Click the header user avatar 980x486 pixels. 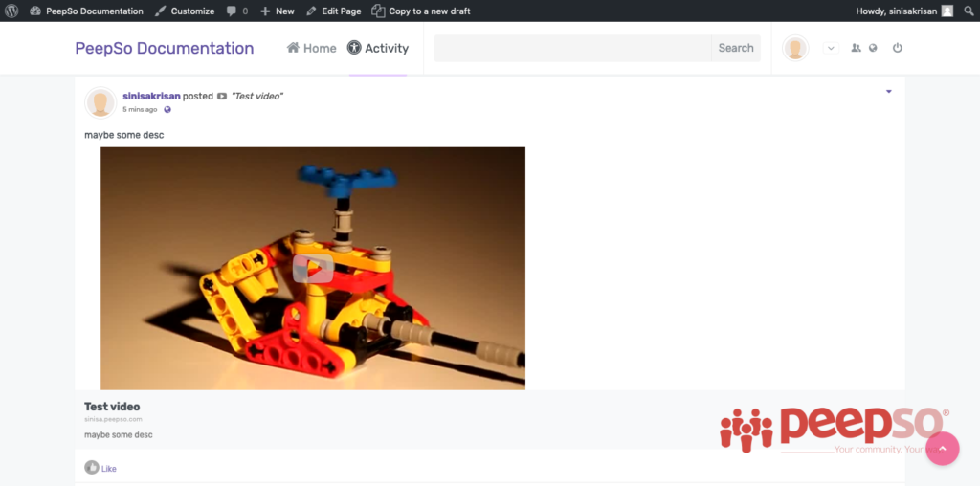point(795,48)
